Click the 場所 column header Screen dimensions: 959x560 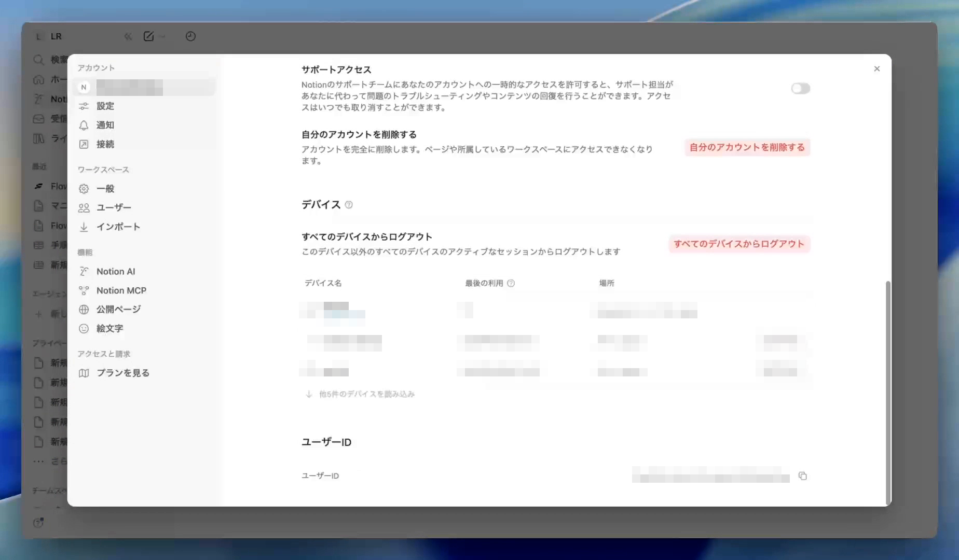click(607, 283)
